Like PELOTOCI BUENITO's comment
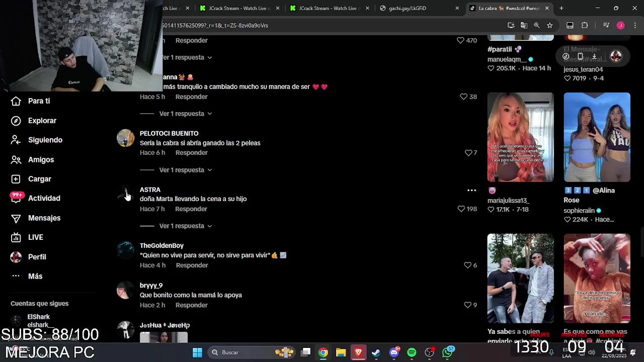Image resolution: width=644 pixels, height=362 pixels. (x=468, y=152)
